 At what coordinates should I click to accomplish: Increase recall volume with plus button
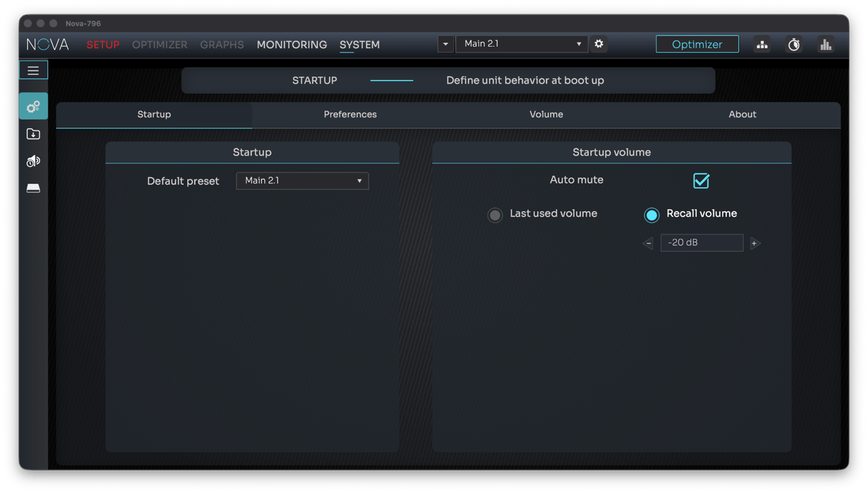pyautogui.click(x=754, y=243)
